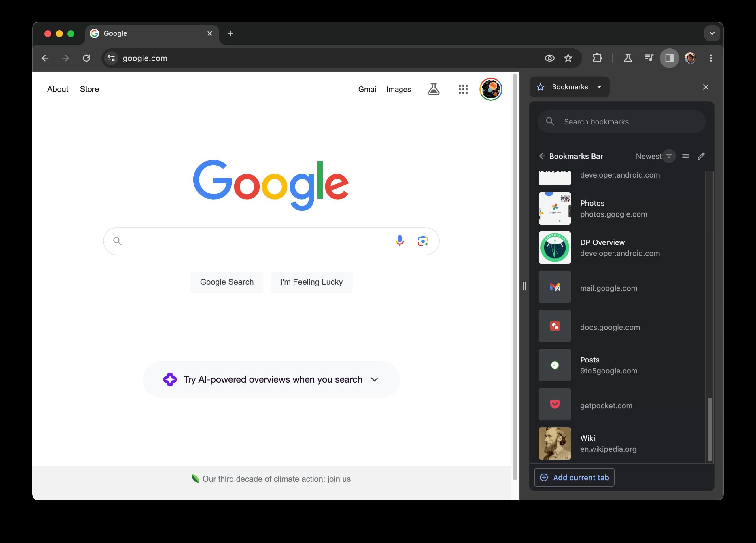Open the edit pencil in Bookmarks panel
The width and height of the screenshot is (756, 543).
(701, 156)
